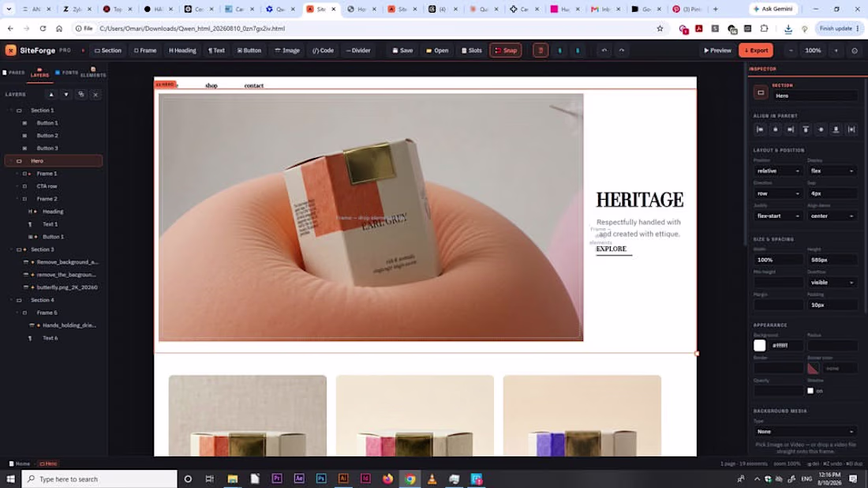Collapse the Section 1 tree arrow
Screen dimensions: 868x488
(x=11, y=111)
